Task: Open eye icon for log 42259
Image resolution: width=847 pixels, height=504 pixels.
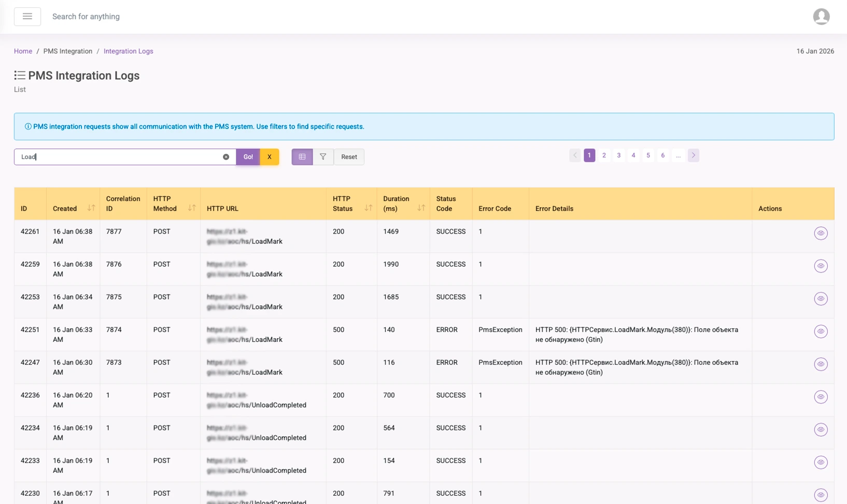Action: tap(821, 266)
